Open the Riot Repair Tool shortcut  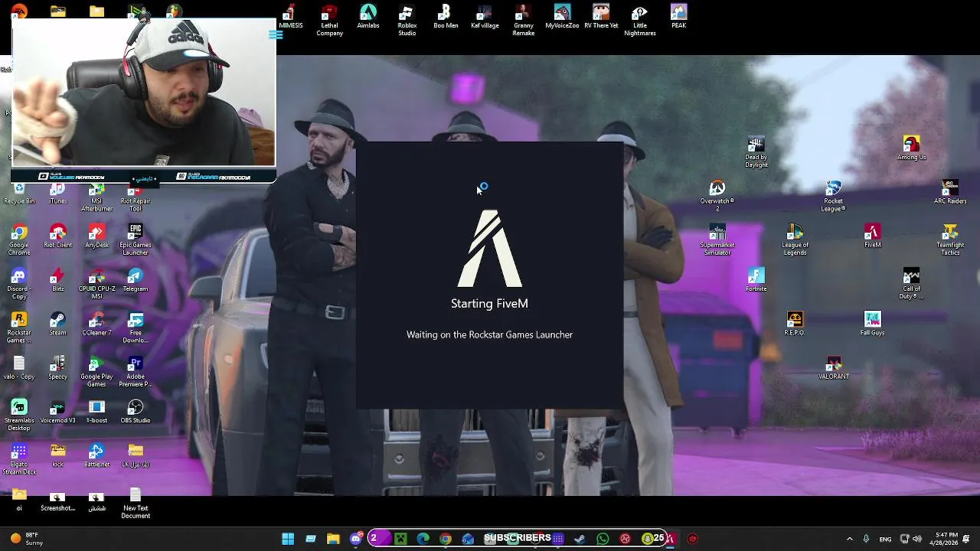(x=136, y=198)
